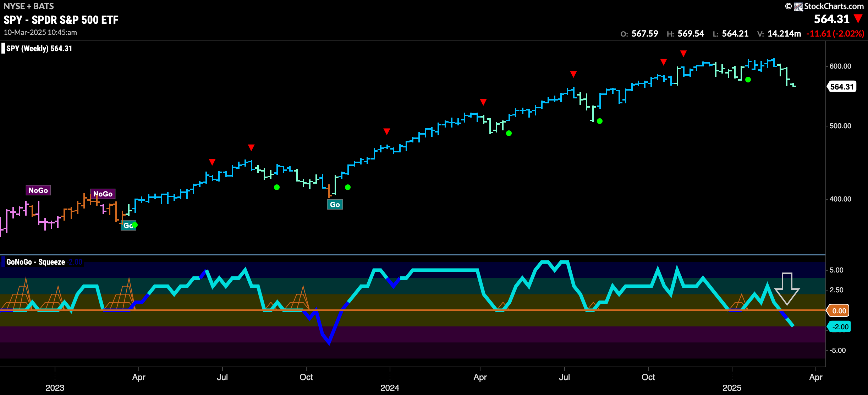Click the green dot right of the November 2023 Go flag
The width and height of the screenshot is (868, 395).
[x=348, y=187]
